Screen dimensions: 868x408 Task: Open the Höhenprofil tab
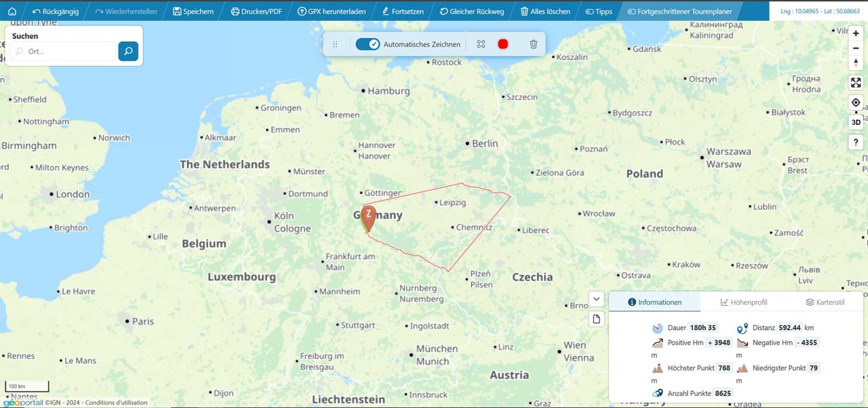(743, 302)
